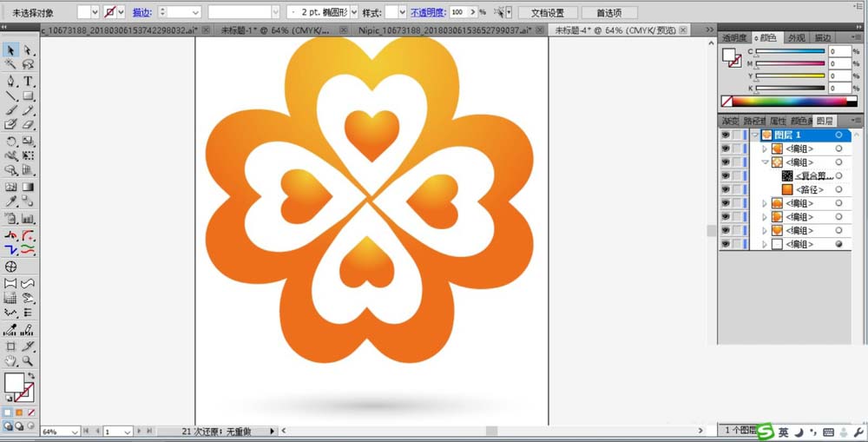Click the 文档设置 button
Viewport: 868px width, 442px height.
point(548,12)
